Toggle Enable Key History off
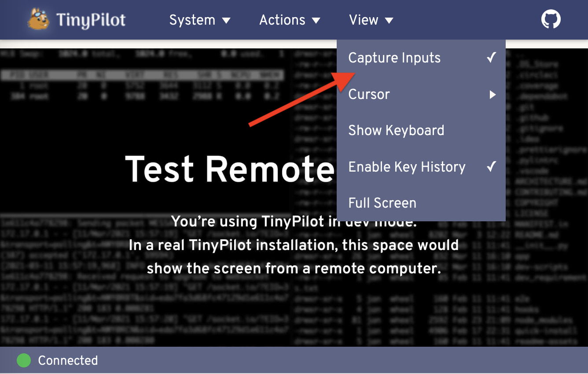The width and height of the screenshot is (588, 374). click(x=407, y=167)
